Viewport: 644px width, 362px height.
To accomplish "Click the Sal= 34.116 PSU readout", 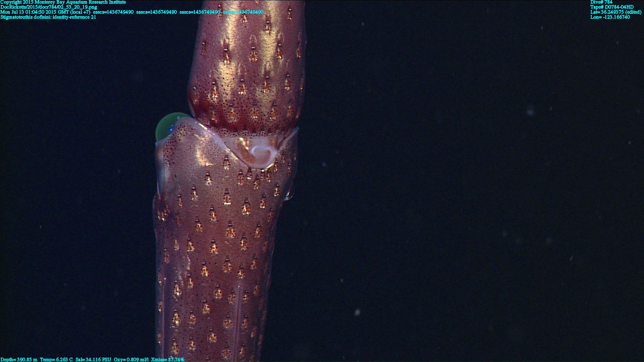I will (93, 359).
